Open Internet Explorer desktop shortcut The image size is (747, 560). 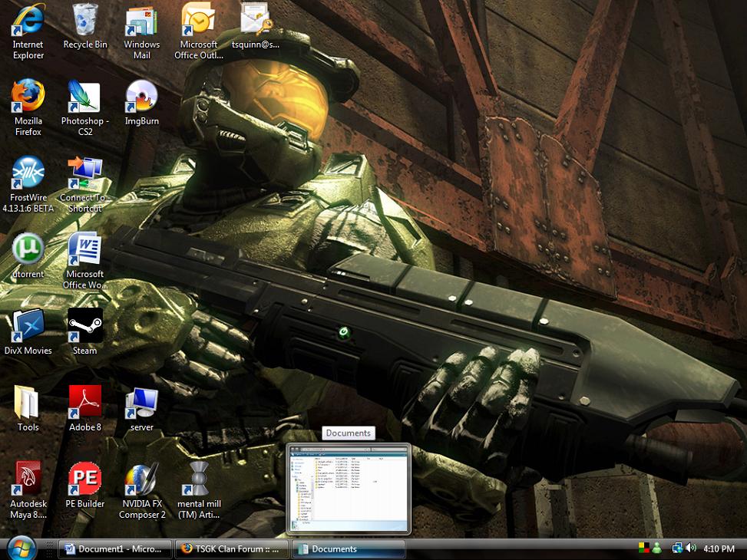(x=28, y=21)
